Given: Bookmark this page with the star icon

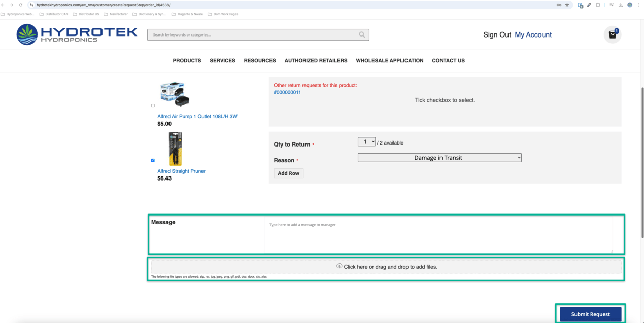Looking at the screenshot, I should [567, 5].
